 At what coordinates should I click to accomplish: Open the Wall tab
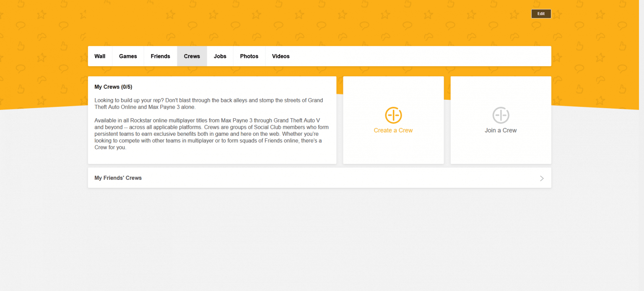point(100,56)
